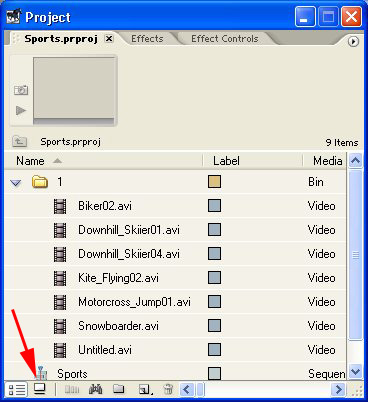Viewport: 368px width, 402px height.
Task: Open the Project panel flyout menu
Action: pos(353,42)
